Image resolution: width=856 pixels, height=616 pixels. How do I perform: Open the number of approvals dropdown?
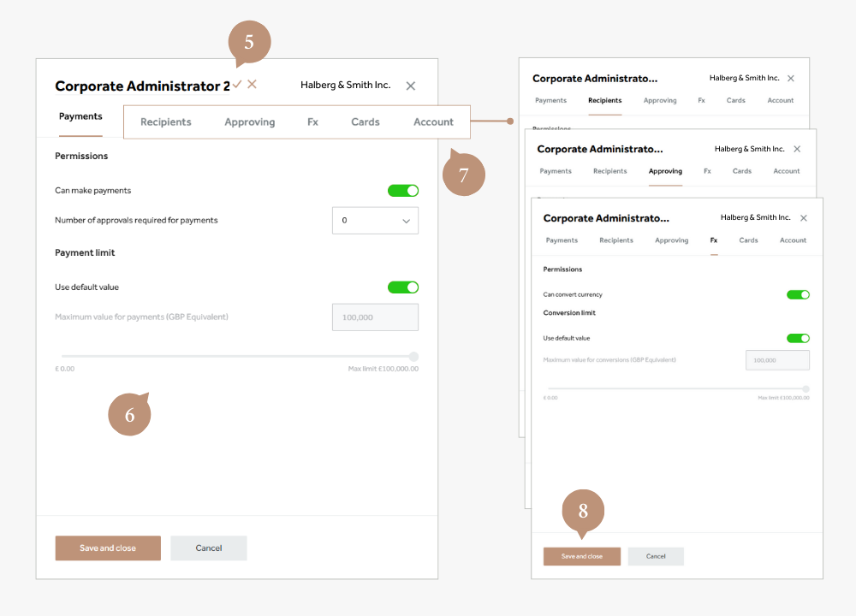coord(375,221)
